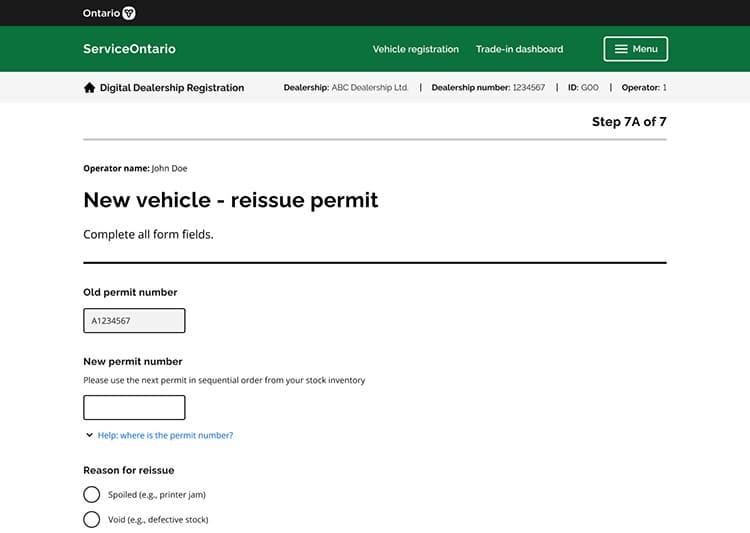The width and height of the screenshot is (750, 533).
Task: Click the Ontario trillium logo icon
Action: [x=129, y=13]
